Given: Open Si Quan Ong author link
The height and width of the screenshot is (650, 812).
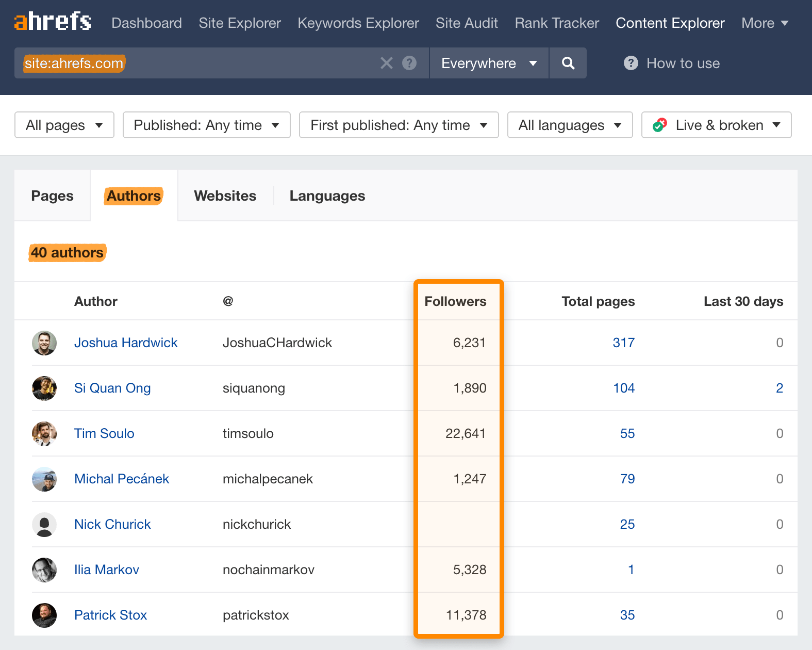Looking at the screenshot, I should tap(112, 388).
